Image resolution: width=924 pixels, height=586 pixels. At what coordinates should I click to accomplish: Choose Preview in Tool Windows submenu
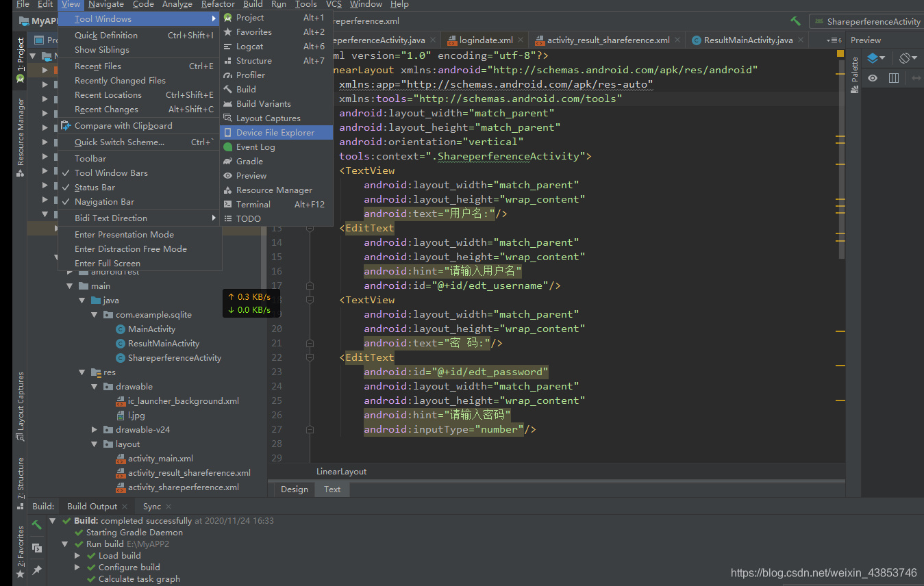[276, 176]
